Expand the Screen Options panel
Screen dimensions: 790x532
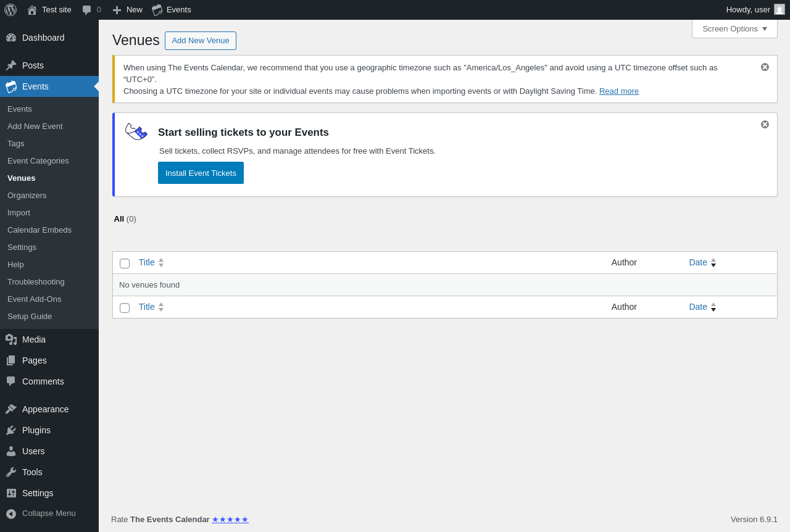click(734, 28)
